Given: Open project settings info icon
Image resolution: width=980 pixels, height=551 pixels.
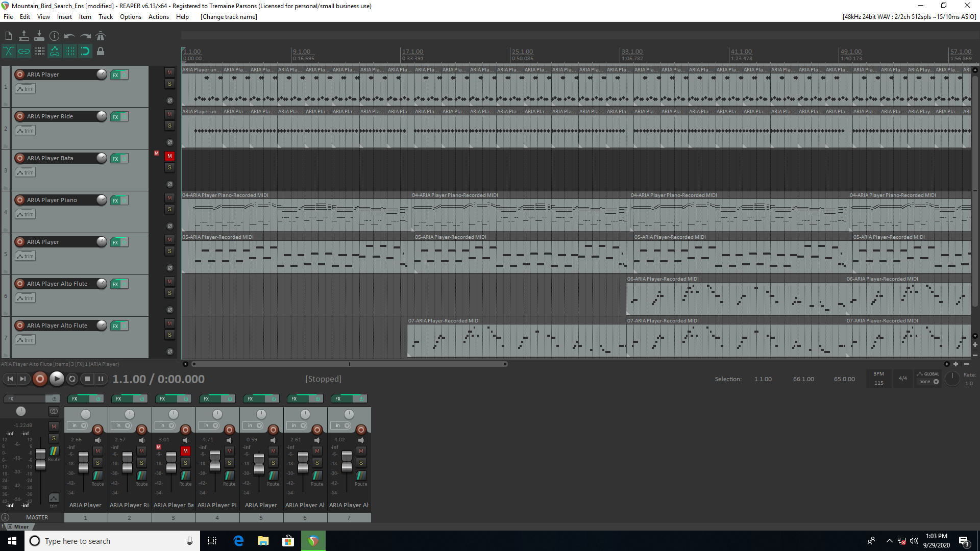Looking at the screenshot, I should coord(55,36).
